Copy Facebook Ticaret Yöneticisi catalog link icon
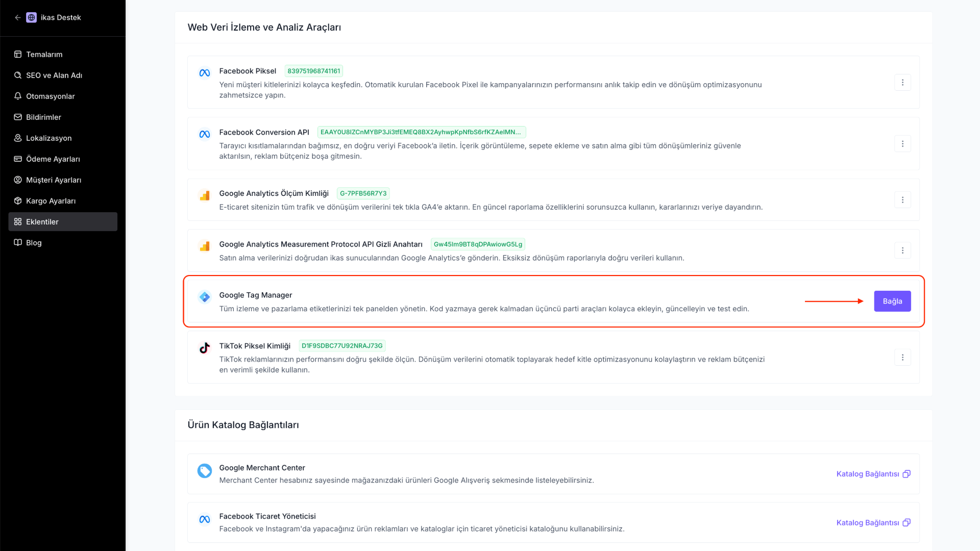This screenshot has height=551, width=980. (906, 523)
